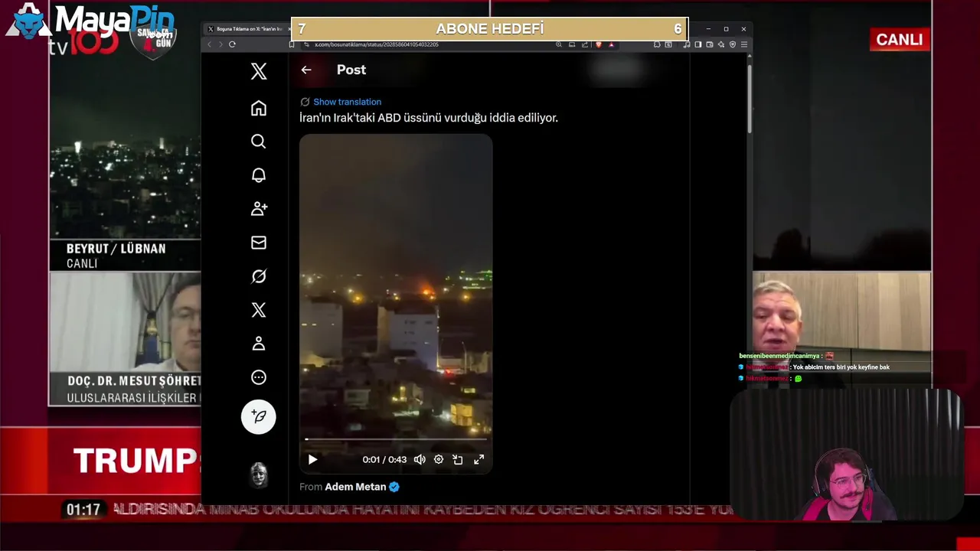The image size is (980, 551).
Task: Open the account avatar in the sidebar
Action: 259,474
